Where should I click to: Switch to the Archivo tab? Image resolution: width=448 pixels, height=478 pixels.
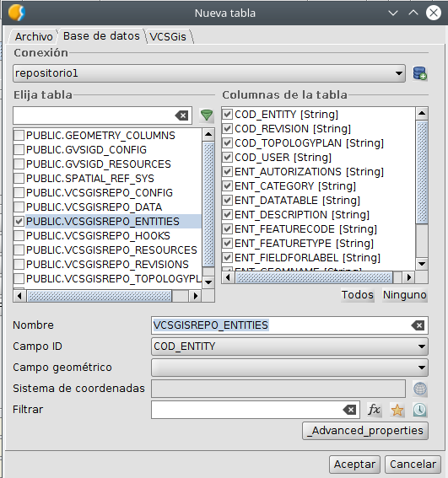[x=34, y=36]
